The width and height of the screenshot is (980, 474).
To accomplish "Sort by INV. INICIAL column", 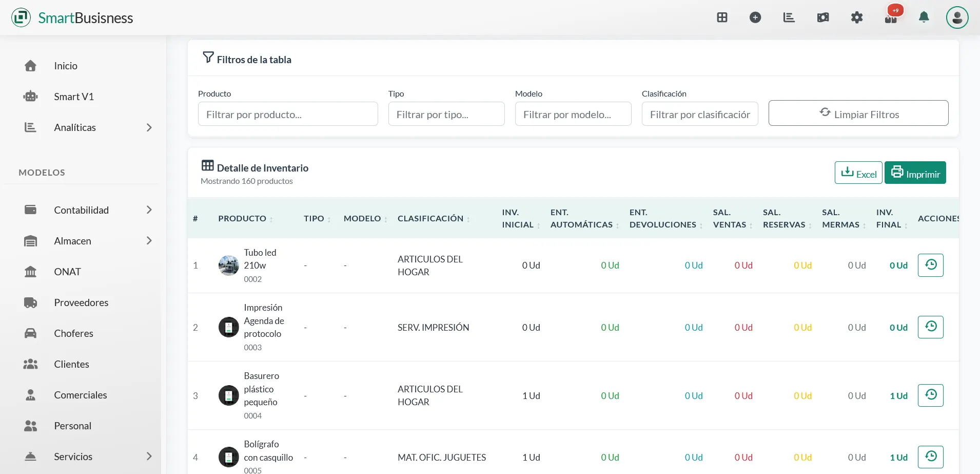I will click(x=521, y=218).
